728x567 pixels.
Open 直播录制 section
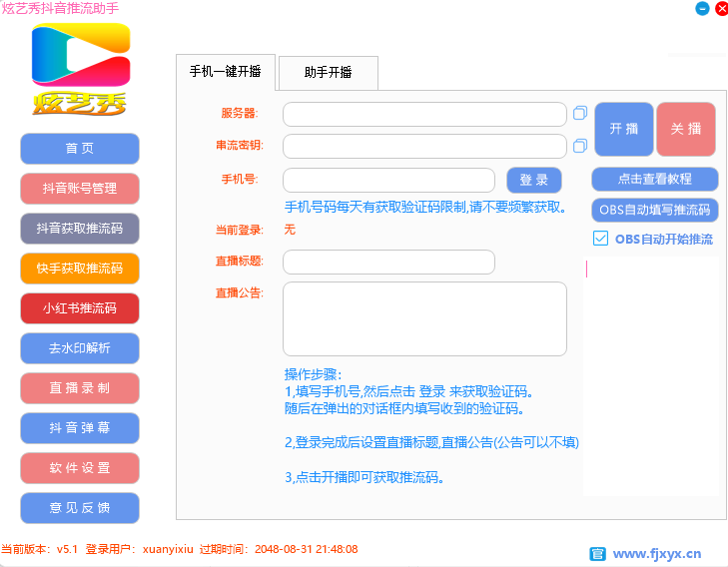(80, 388)
